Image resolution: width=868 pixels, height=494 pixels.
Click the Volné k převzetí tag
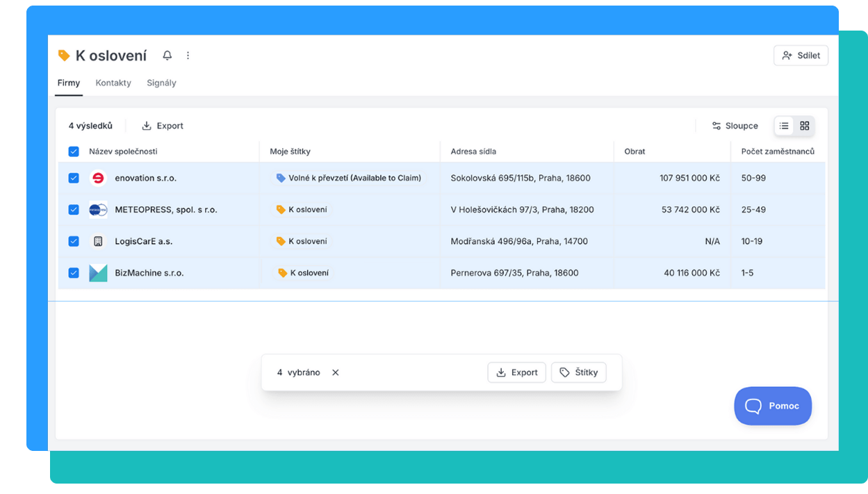[x=348, y=178]
